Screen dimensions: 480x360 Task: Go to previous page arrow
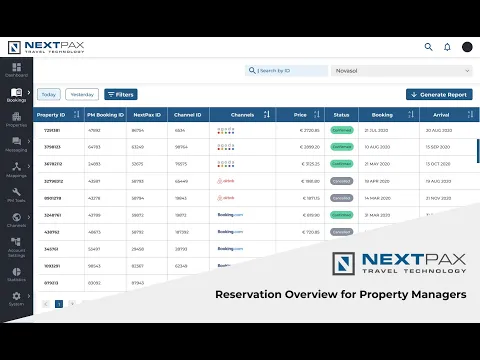click(x=46, y=304)
